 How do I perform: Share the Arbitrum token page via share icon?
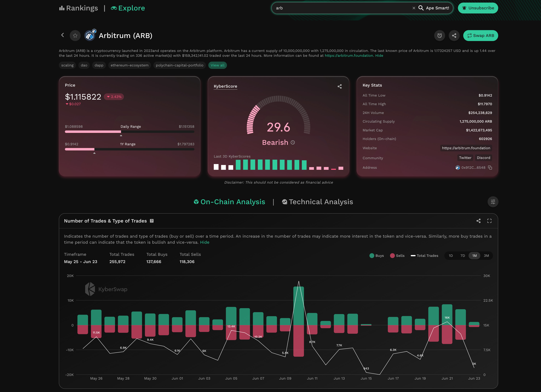454,35
